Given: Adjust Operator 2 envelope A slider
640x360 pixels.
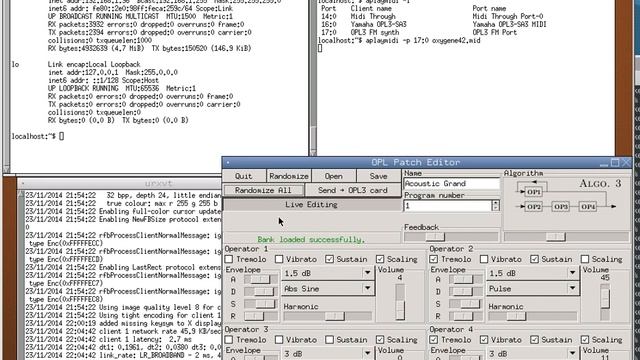Looking at the screenshot, I should [x=466, y=280].
